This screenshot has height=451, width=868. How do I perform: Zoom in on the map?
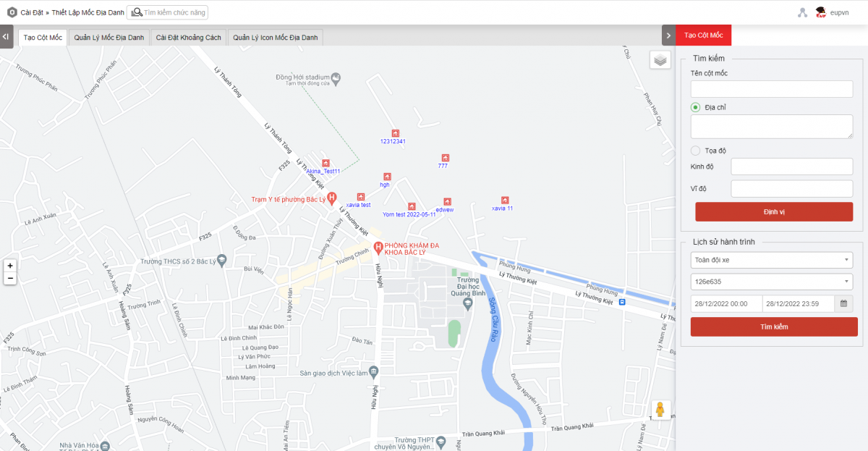[10, 266]
